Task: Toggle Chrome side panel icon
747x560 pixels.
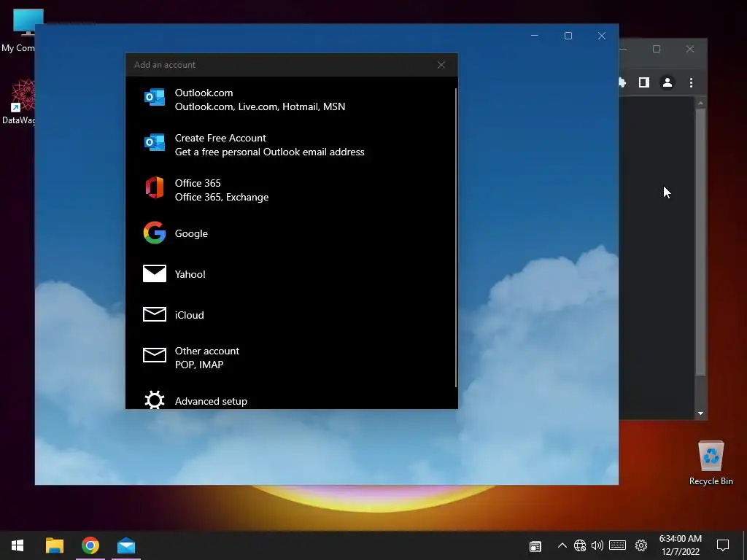Action: pyautogui.click(x=644, y=82)
